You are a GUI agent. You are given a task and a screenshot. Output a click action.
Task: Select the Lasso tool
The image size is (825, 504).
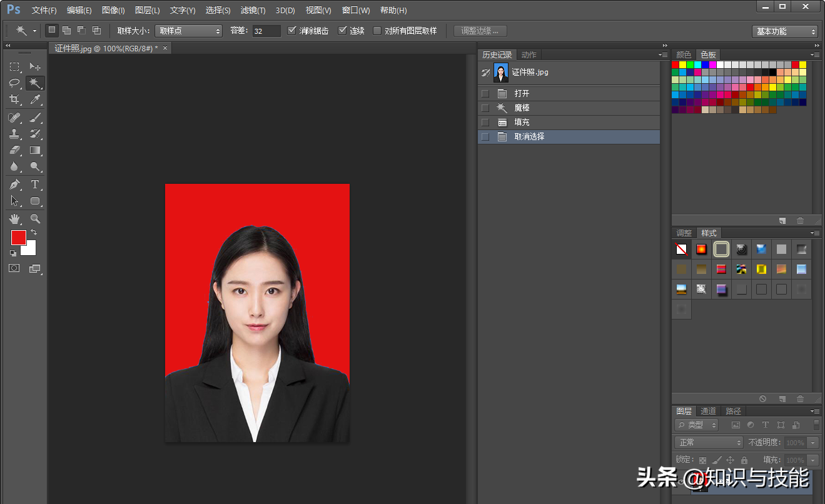point(14,83)
